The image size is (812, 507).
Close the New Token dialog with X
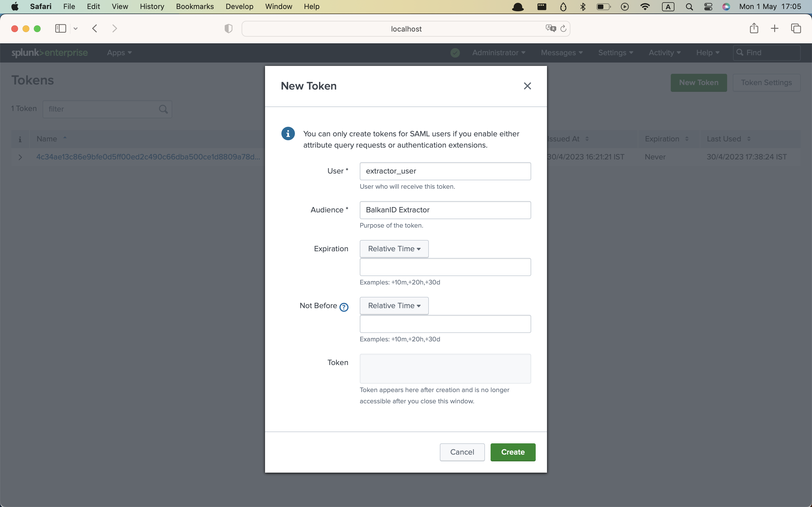coord(527,86)
